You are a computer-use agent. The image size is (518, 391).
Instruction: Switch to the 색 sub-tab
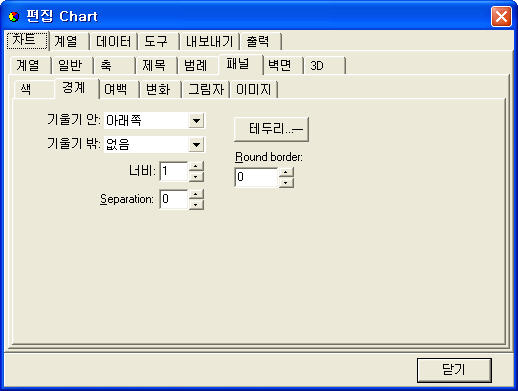[34, 89]
